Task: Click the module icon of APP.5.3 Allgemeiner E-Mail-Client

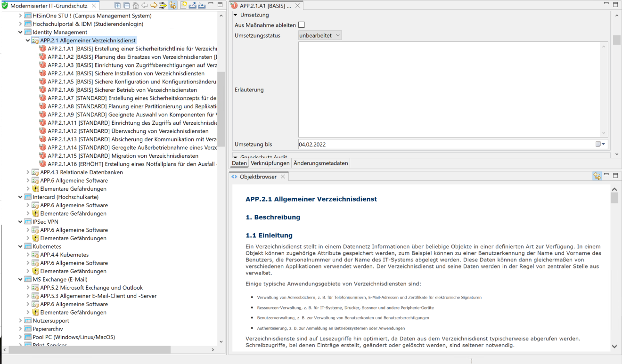Action: point(35,296)
